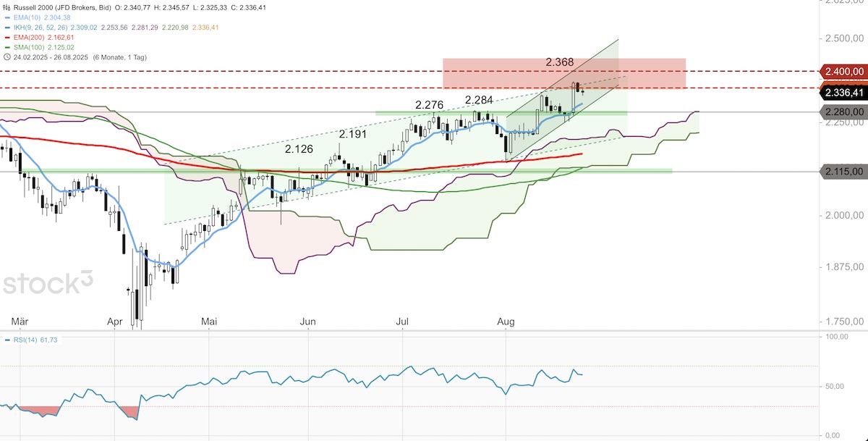The height and width of the screenshot is (441, 868).
Task: Click the 2.280,00 horizontal line price tag
Action: pyautogui.click(x=844, y=112)
